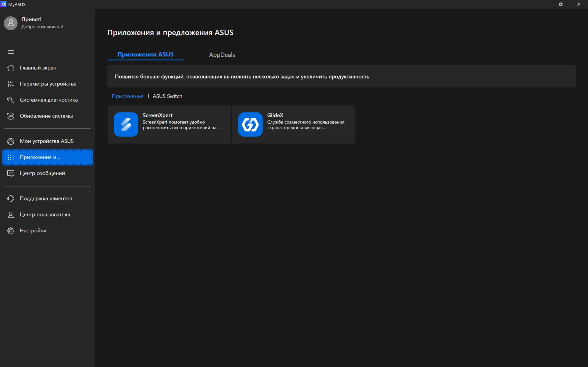
Task: Click the message center chat icon
Action: tap(11, 173)
